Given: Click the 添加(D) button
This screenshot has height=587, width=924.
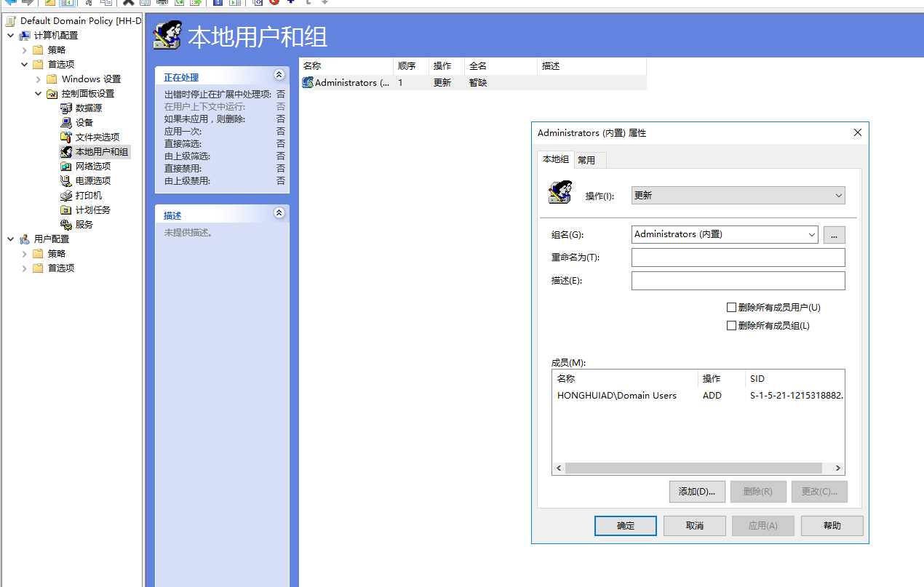Looking at the screenshot, I should pos(696,491).
